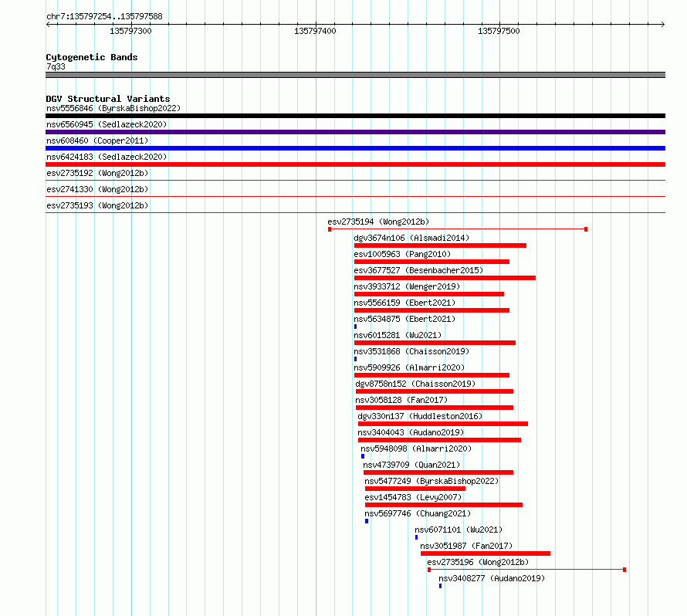Click the small blue nsv5948098 marker
Viewport: 687px width, 616px height.
(x=363, y=456)
